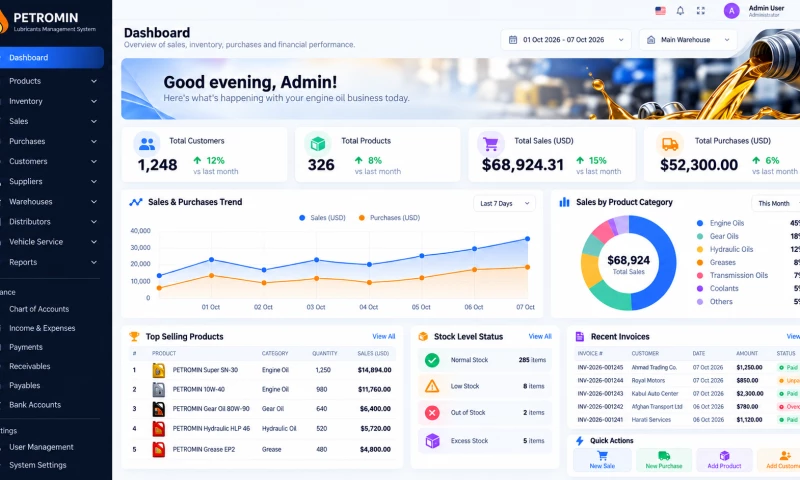Click the Stock Level Status box icon

pyautogui.click(x=423, y=337)
